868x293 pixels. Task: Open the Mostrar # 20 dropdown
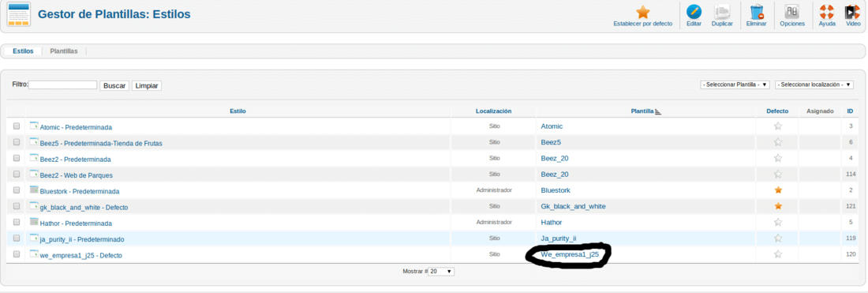441,272
